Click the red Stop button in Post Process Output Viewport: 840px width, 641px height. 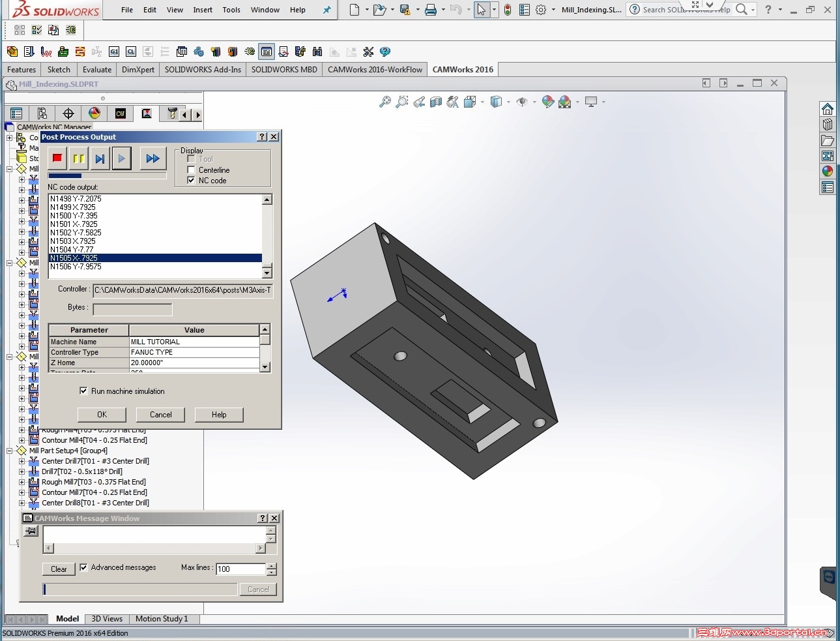coord(57,158)
